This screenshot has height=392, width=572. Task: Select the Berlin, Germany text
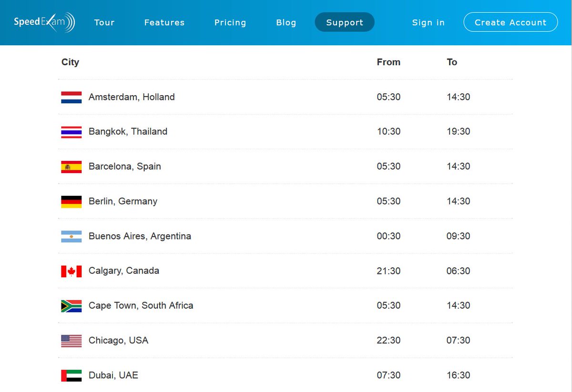(x=123, y=201)
